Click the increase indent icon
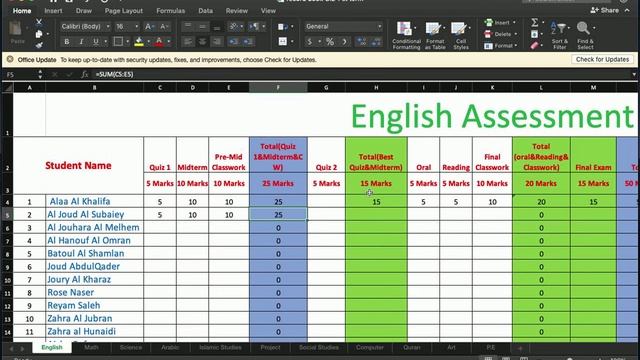This screenshot has width=640, height=360. [x=248, y=42]
